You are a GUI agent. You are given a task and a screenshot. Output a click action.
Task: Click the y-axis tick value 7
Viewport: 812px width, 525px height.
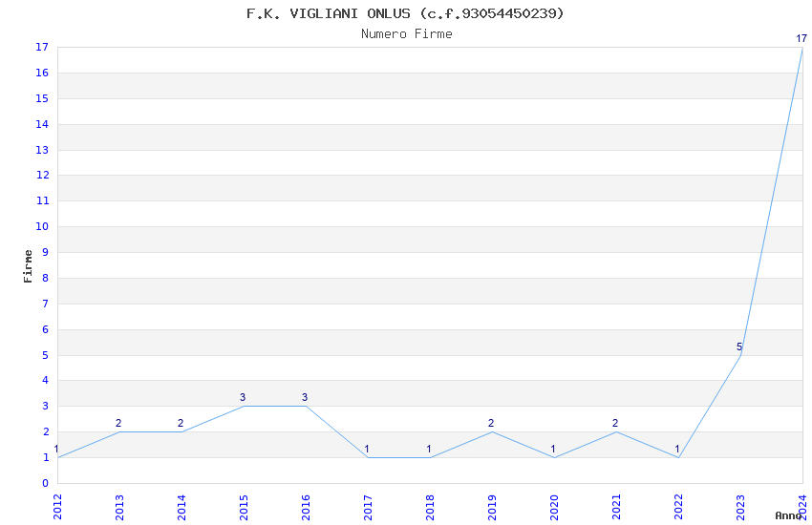[x=46, y=304]
